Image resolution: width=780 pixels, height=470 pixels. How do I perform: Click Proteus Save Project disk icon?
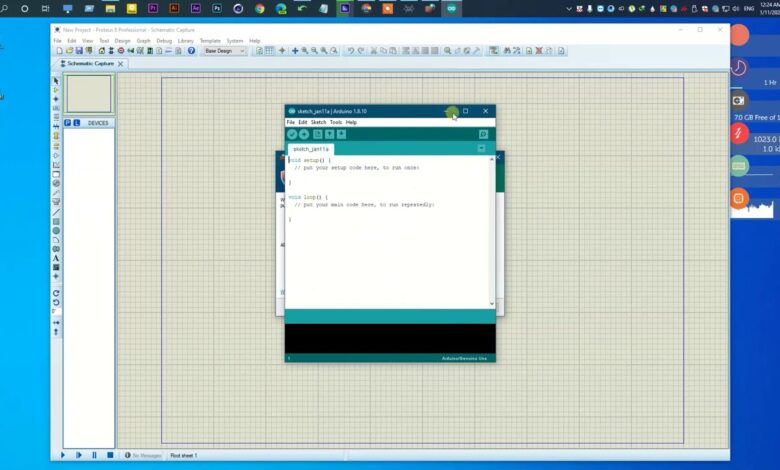[x=79, y=51]
